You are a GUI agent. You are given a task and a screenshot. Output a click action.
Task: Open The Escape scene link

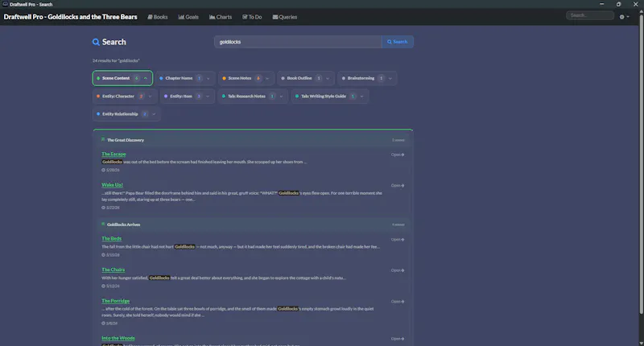tap(114, 154)
